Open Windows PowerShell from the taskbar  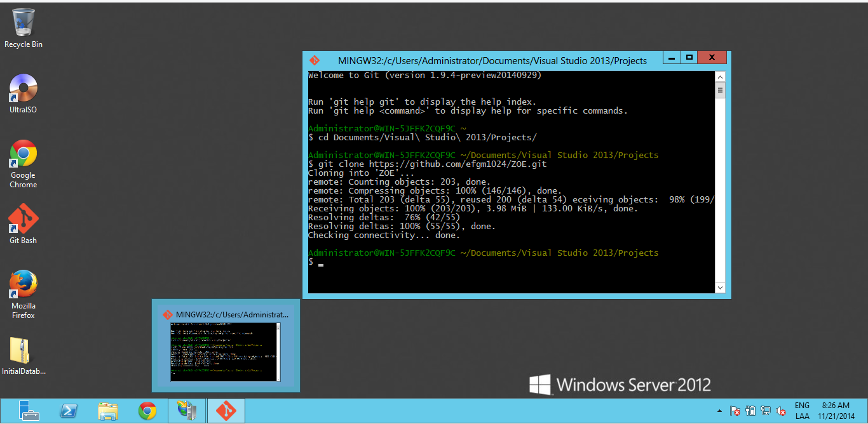click(69, 411)
